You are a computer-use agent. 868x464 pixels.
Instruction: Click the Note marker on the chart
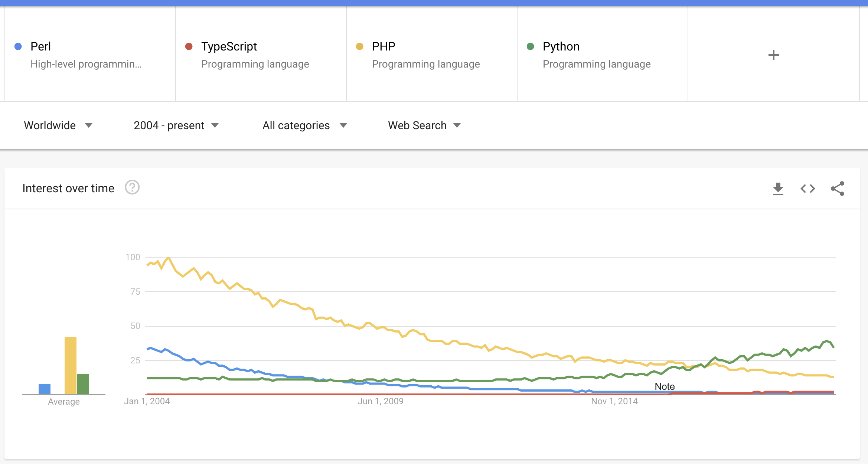[x=665, y=386]
